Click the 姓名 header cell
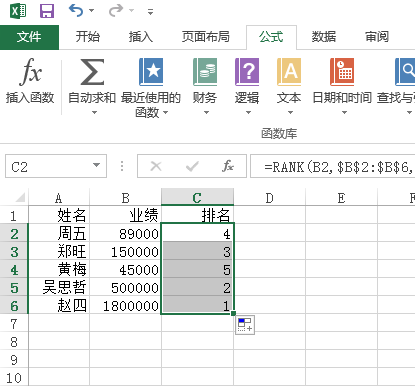 point(59,215)
